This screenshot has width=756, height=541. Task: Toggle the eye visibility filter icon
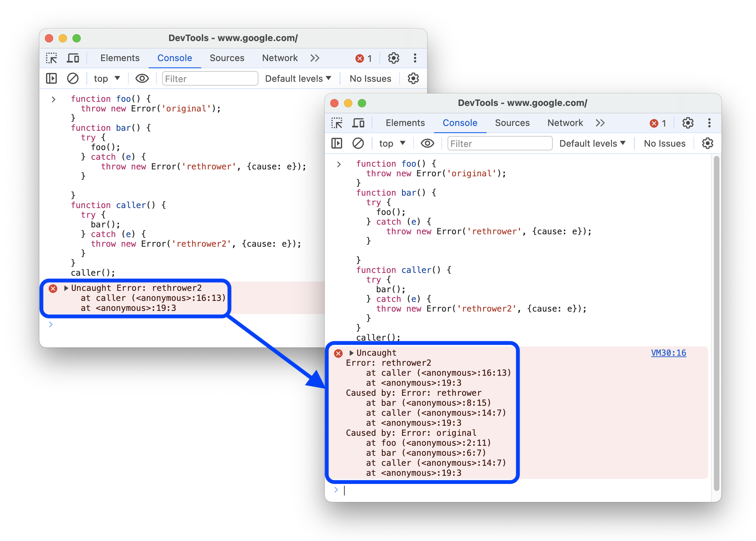coord(142,78)
